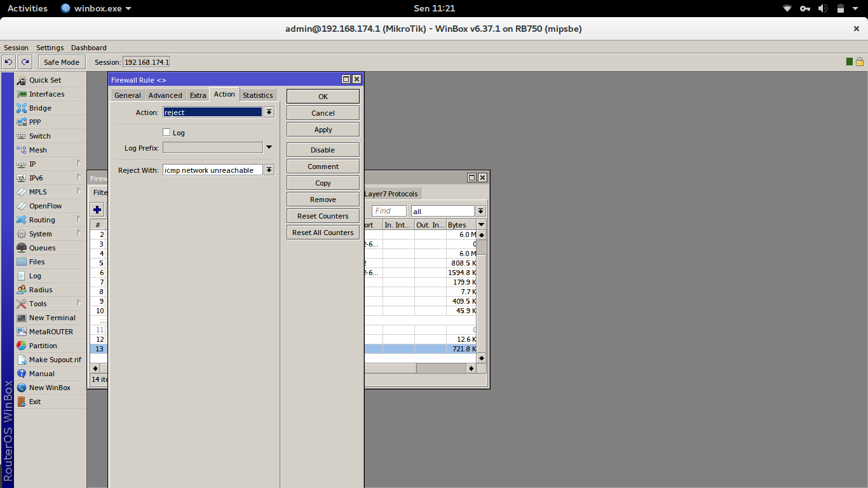Open the Reject With dropdown
Screen dimensions: 868x488
pos(269,170)
